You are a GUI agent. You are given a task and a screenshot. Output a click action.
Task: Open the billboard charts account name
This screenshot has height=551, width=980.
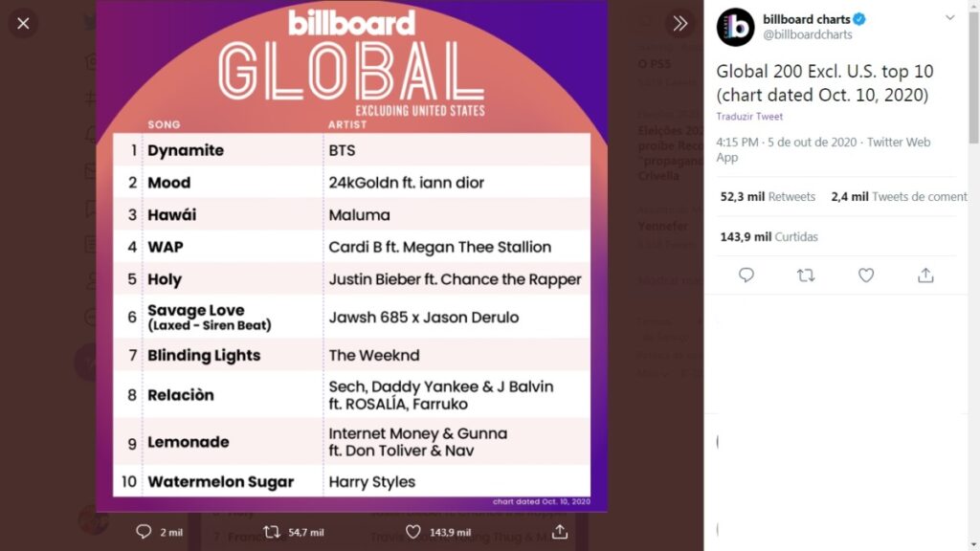click(806, 19)
